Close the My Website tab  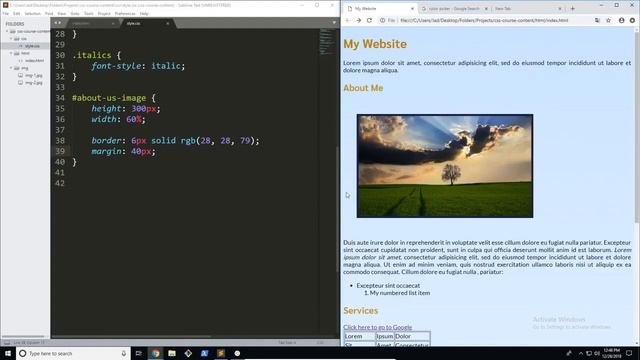point(412,9)
